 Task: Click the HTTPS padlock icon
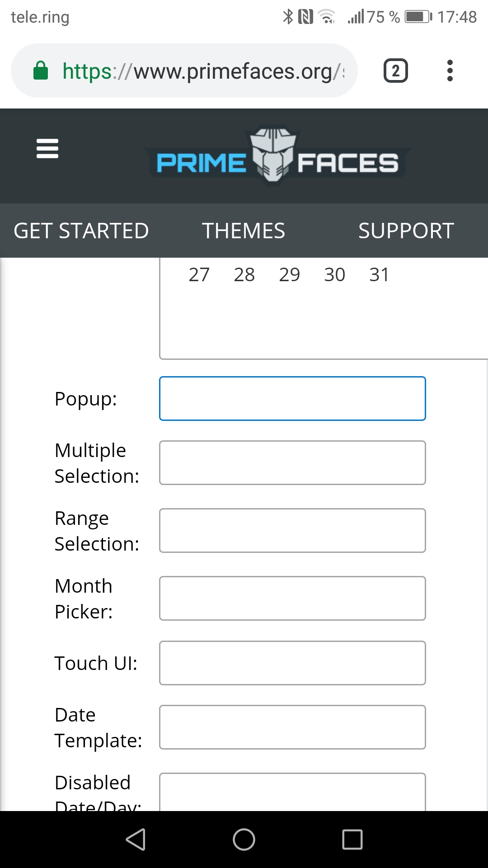pos(41,70)
